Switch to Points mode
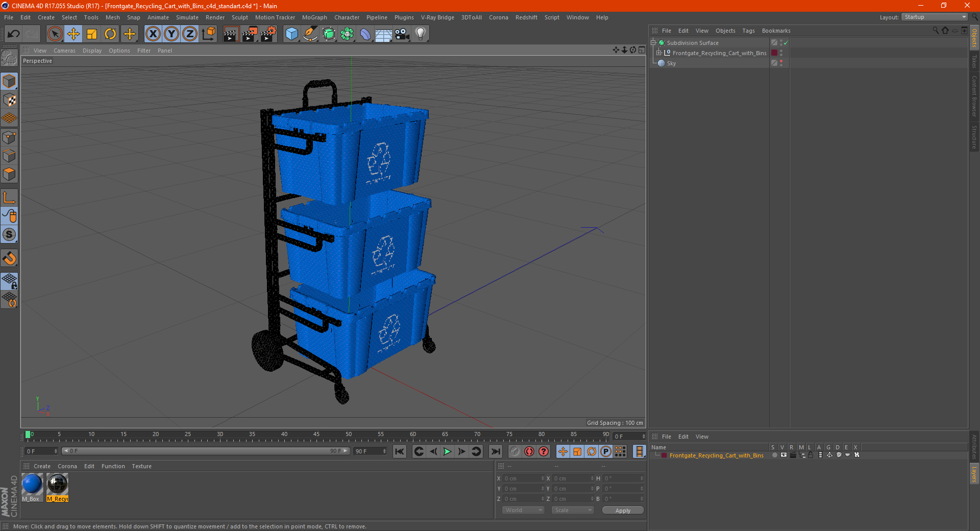The height and width of the screenshot is (531, 980). (9, 137)
